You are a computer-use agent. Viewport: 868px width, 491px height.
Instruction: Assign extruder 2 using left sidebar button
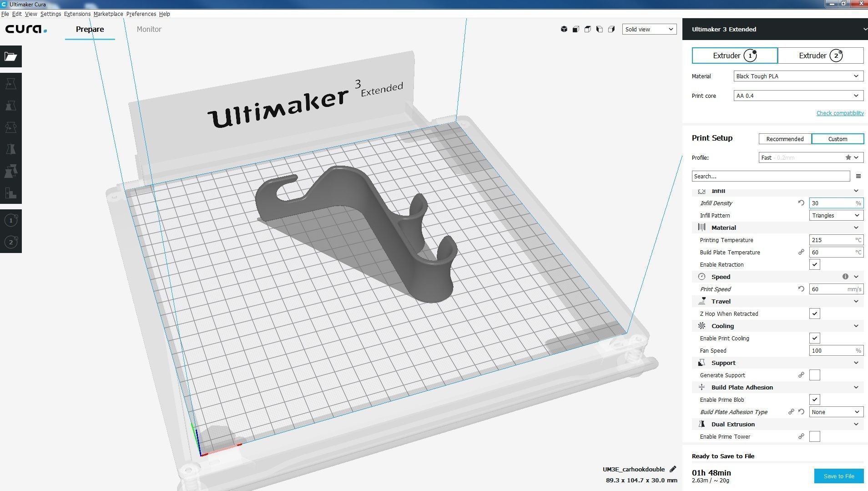pyautogui.click(x=11, y=242)
